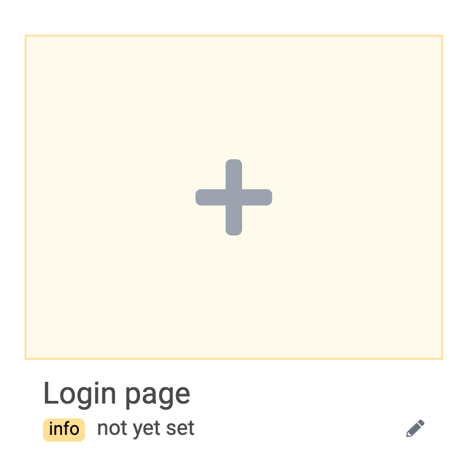Image resolution: width=476 pixels, height=473 pixels.
Task: Select the pale yellow placeholder area
Action: point(234,197)
